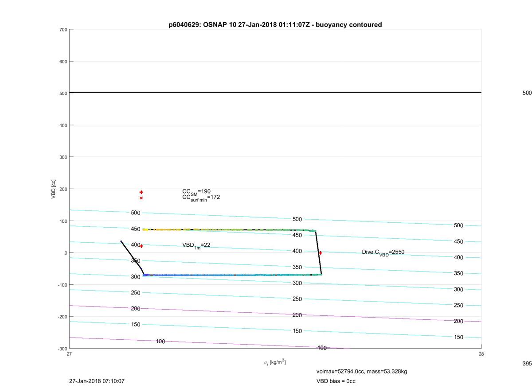Select the 'CC surf min=172' annotation

(201, 198)
